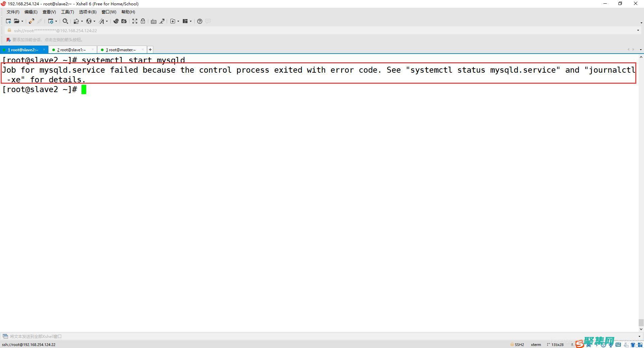The height and width of the screenshot is (348, 644).
Task: Click the plus button to open new tab
Action: tap(150, 50)
